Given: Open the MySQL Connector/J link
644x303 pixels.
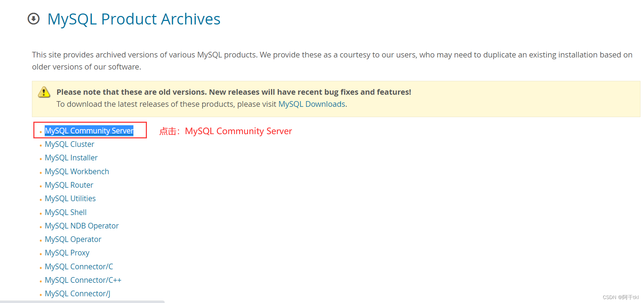Looking at the screenshot, I should [77, 294].
